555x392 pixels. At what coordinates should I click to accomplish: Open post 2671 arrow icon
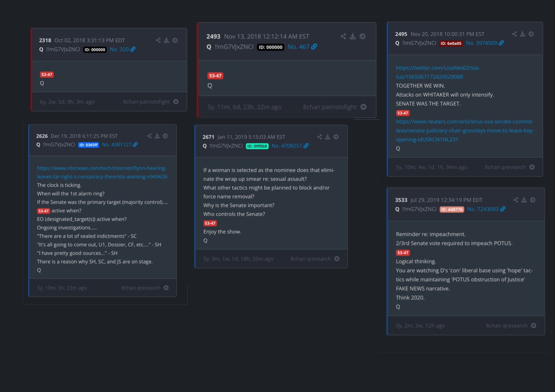pos(336,137)
